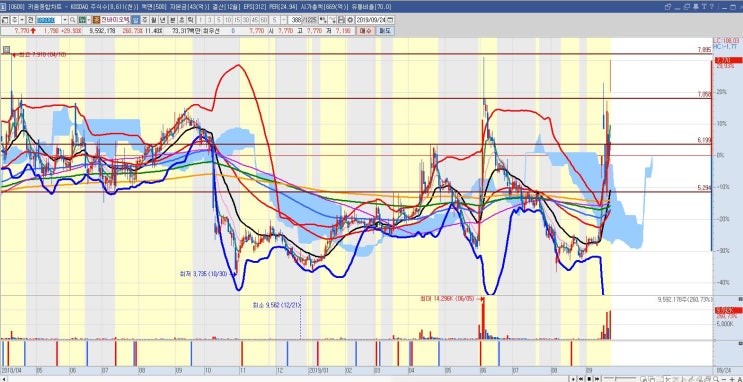This screenshot has height=382, width=743.
Task: Collapse volume panel using its right-edge toggle
Action: tap(740, 299)
